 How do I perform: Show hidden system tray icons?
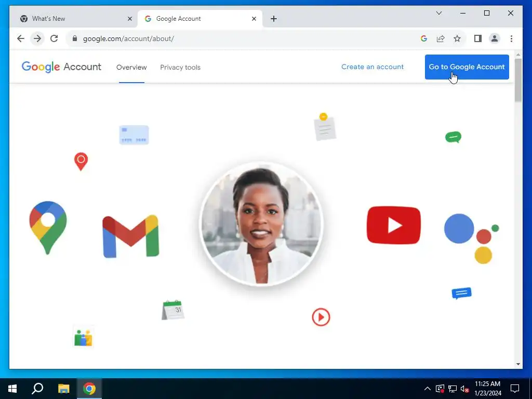pos(428,389)
